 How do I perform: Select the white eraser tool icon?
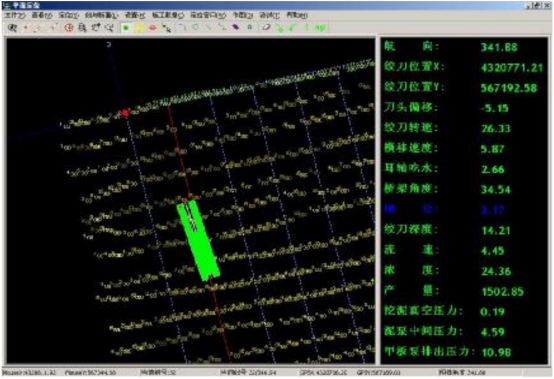point(266,27)
